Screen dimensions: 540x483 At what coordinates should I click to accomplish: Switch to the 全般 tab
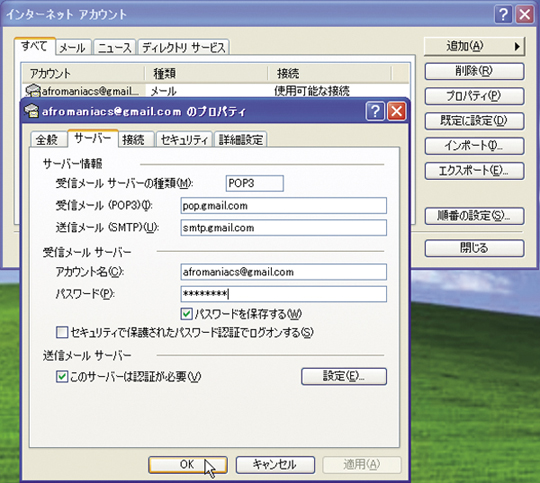point(47,140)
